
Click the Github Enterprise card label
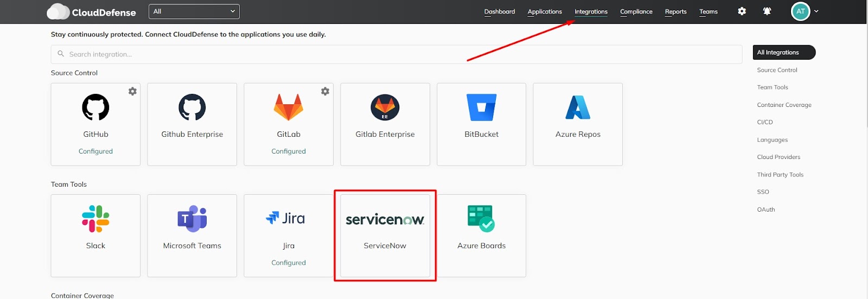(x=192, y=134)
